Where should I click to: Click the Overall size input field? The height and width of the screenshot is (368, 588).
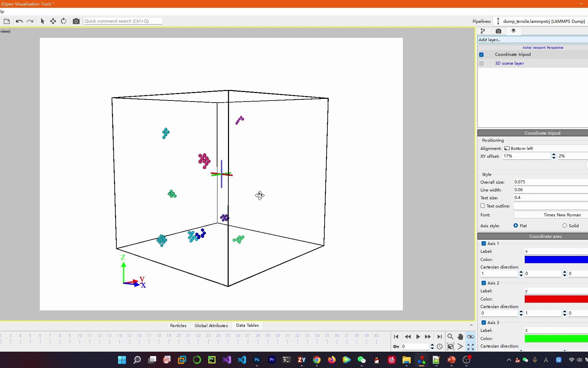551,182
